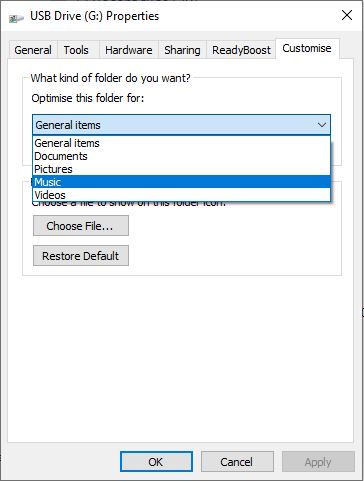Viewport: 364px width, 481px height.
Task: Click the General items combo box field
Action: click(x=181, y=125)
